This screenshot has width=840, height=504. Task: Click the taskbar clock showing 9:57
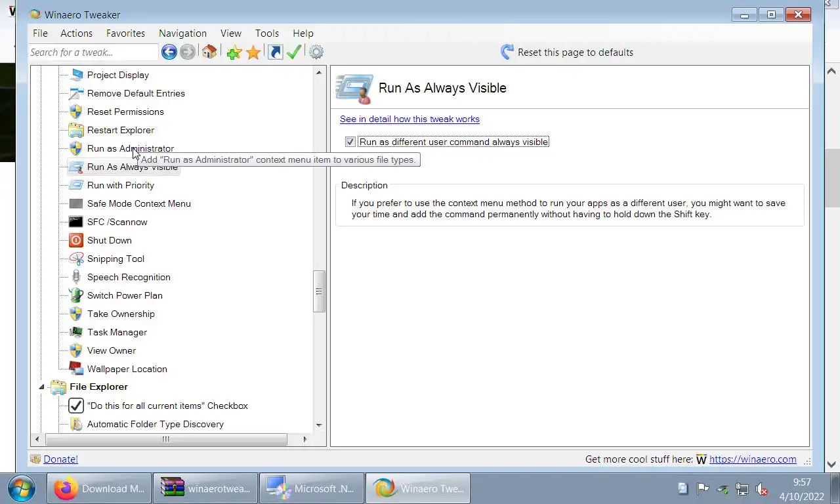(x=802, y=482)
